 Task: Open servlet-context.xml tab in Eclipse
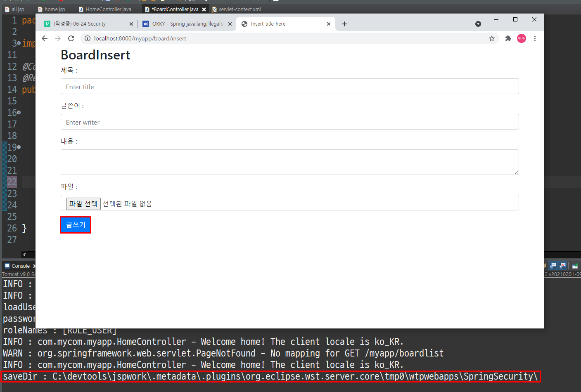tap(237, 9)
